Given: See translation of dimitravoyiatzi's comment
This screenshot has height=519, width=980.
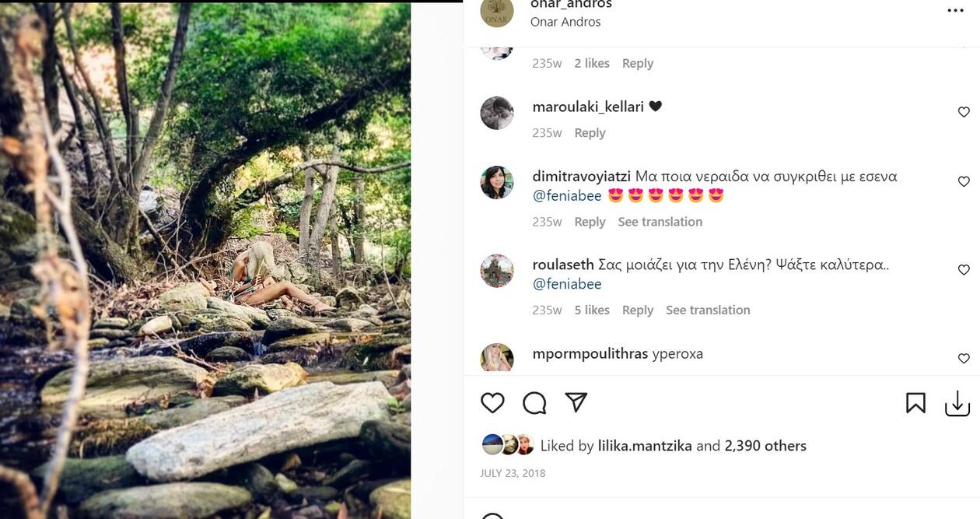Looking at the screenshot, I should 660,222.
